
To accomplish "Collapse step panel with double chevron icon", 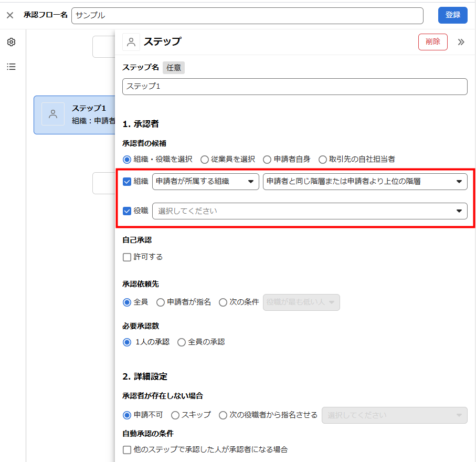I will click(461, 42).
